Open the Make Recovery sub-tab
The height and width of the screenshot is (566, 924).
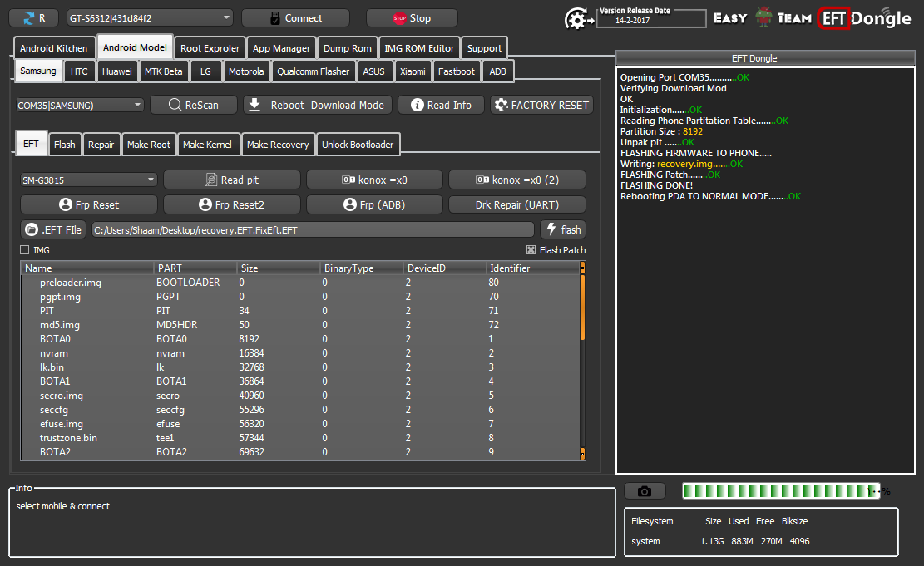(x=278, y=145)
